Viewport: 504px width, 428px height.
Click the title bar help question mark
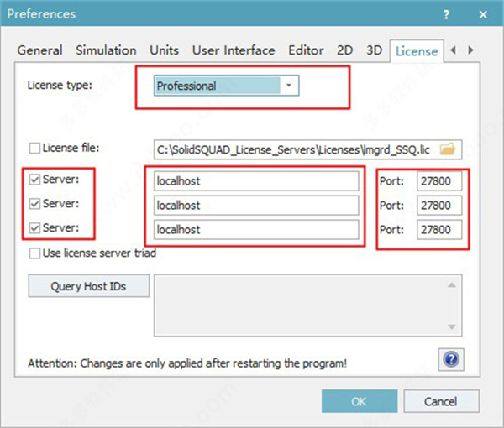(446, 14)
